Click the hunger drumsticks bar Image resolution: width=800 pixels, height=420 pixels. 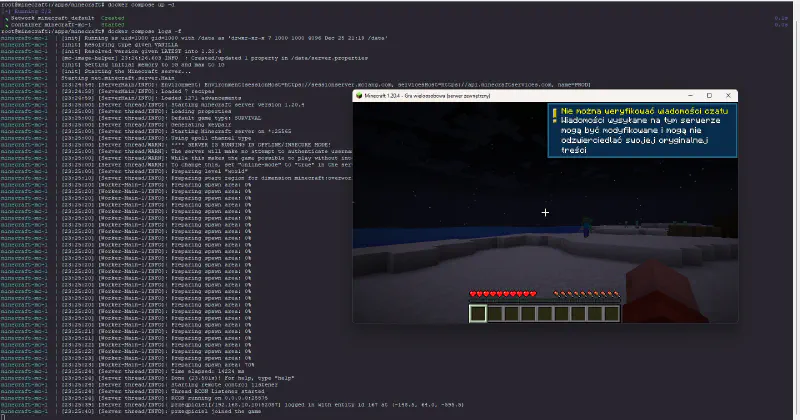(x=588, y=294)
